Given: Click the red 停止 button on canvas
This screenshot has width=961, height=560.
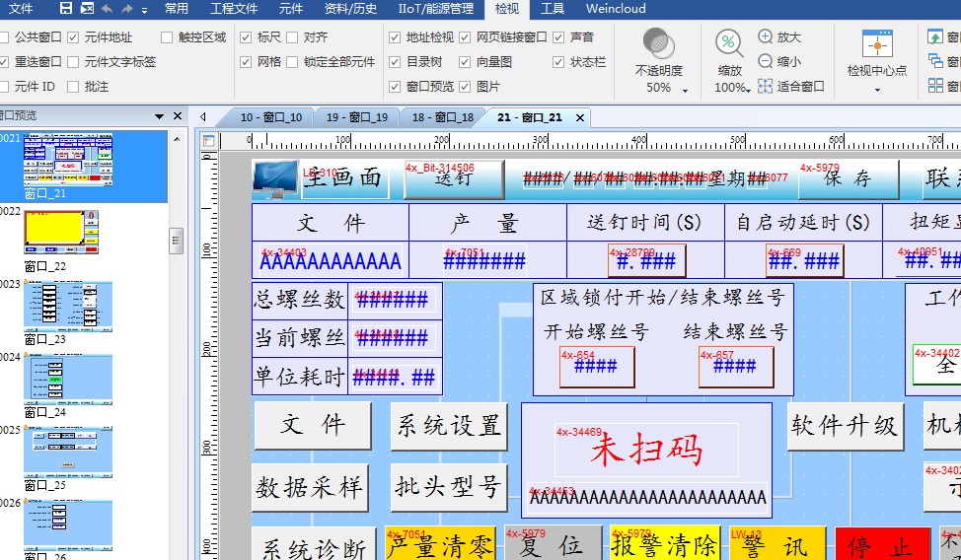Looking at the screenshot, I should pyautogui.click(x=882, y=545).
